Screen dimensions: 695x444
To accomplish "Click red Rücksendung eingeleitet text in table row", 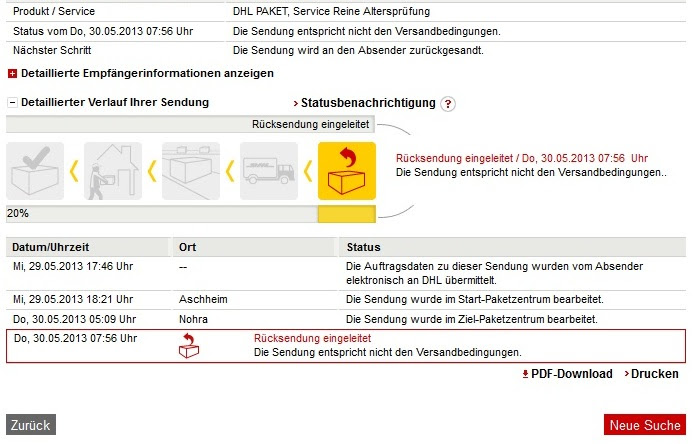I will point(312,339).
